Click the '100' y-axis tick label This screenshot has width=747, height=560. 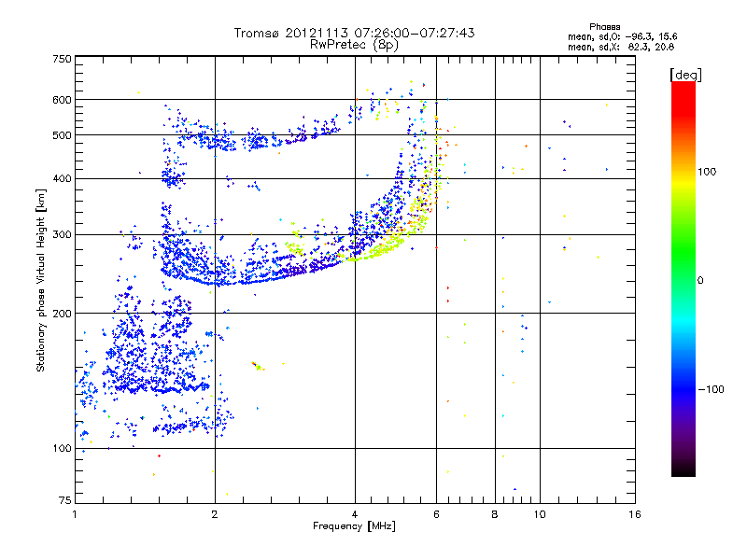coord(62,449)
